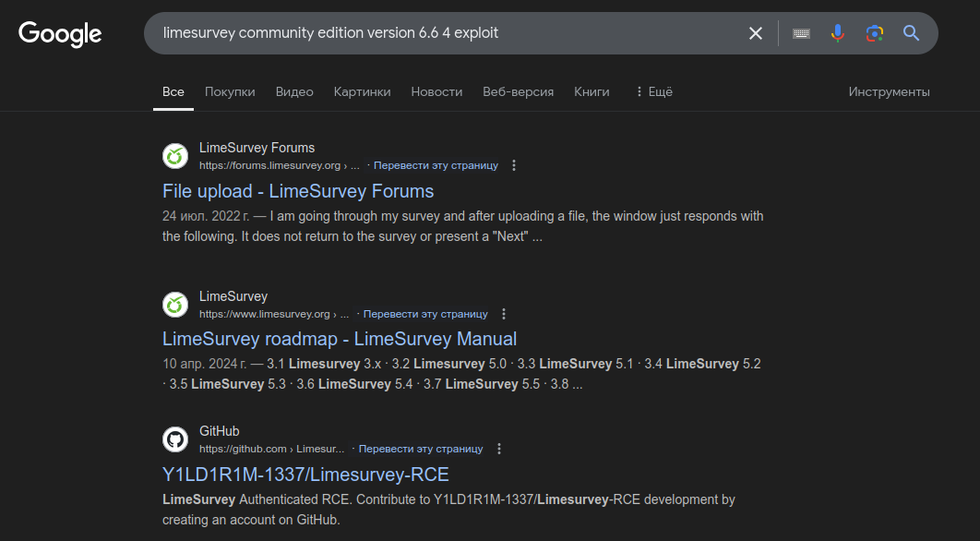980x541 pixels.
Task: Start voice search with the microphone icon
Action: [x=838, y=33]
